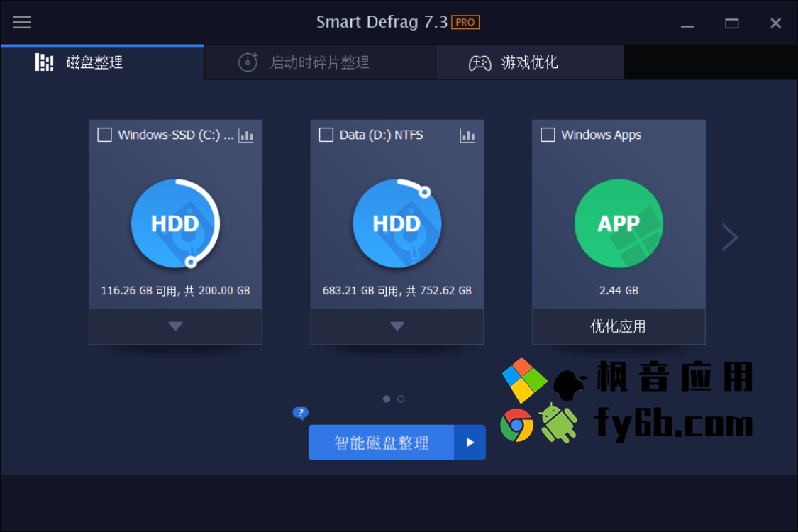Close the Smart Defrag window
The width and height of the screenshot is (798, 532).
[775, 23]
